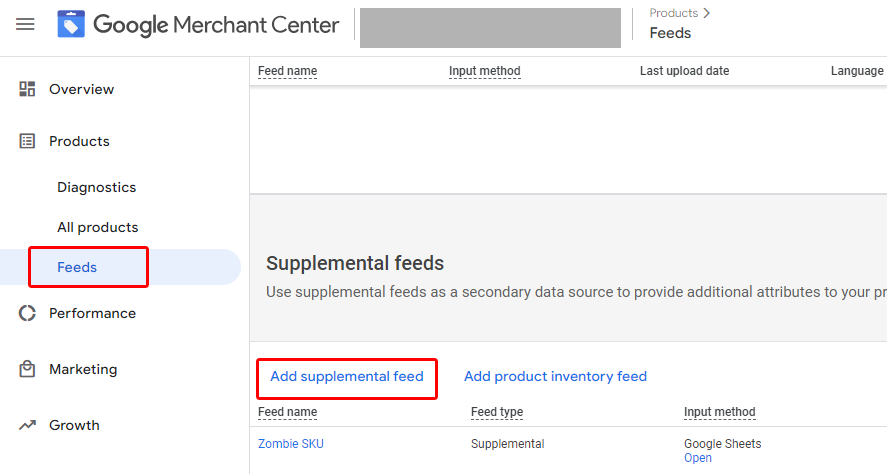Expand the Products breadcrumb chevron

point(706,13)
